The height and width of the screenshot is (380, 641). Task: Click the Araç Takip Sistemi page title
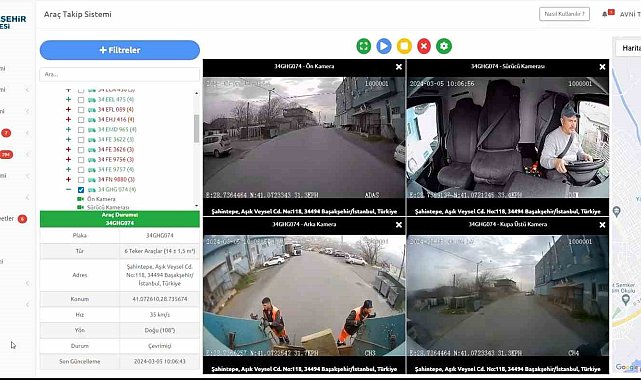click(x=78, y=14)
